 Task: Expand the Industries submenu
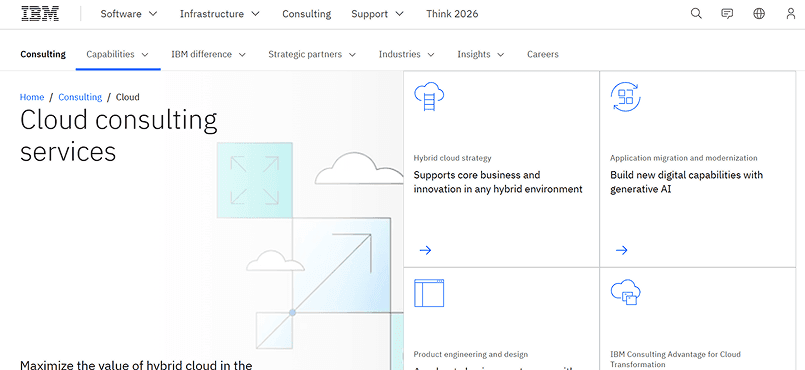pyautogui.click(x=407, y=54)
